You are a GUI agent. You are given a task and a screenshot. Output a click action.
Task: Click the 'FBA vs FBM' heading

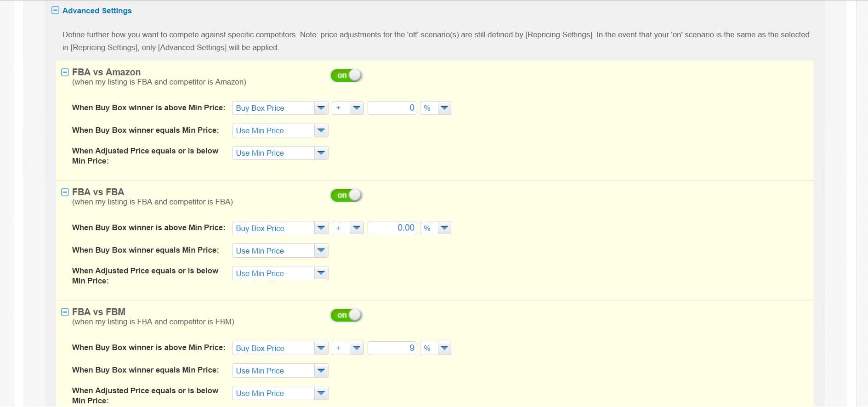click(x=98, y=312)
